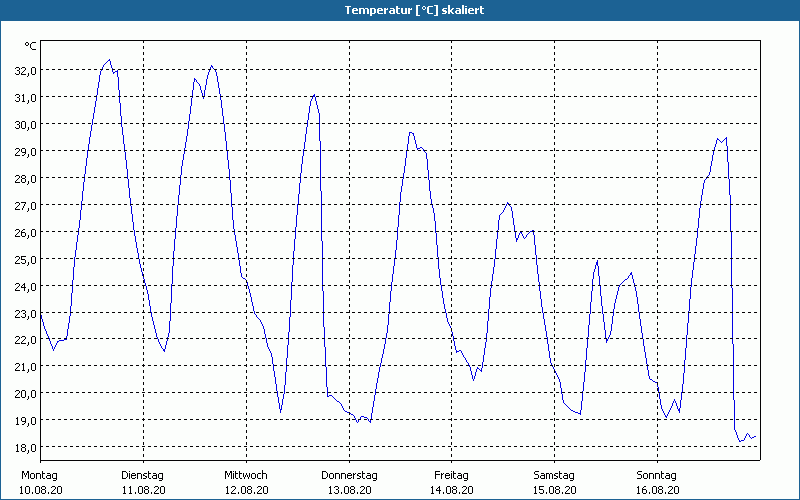Click the 26,0 axis label
Image resolution: width=800 pixels, height=500 pixels.
26,233
